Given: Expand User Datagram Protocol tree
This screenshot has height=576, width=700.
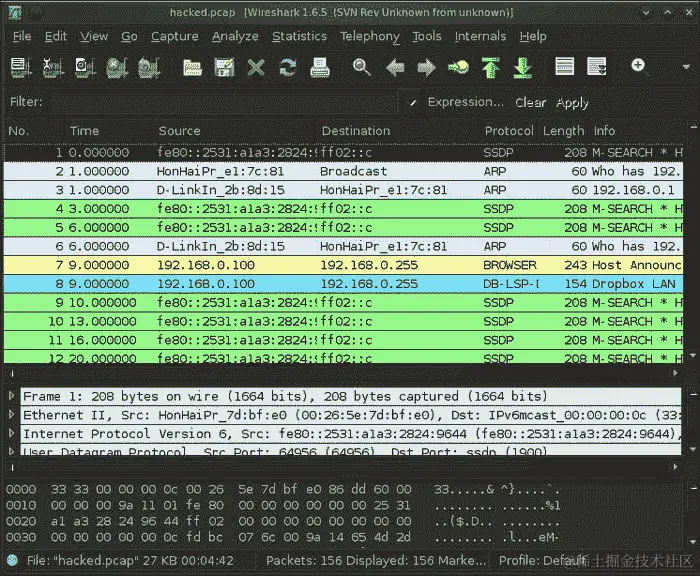Looking at the screenshot, I should (x=12, y=451).
